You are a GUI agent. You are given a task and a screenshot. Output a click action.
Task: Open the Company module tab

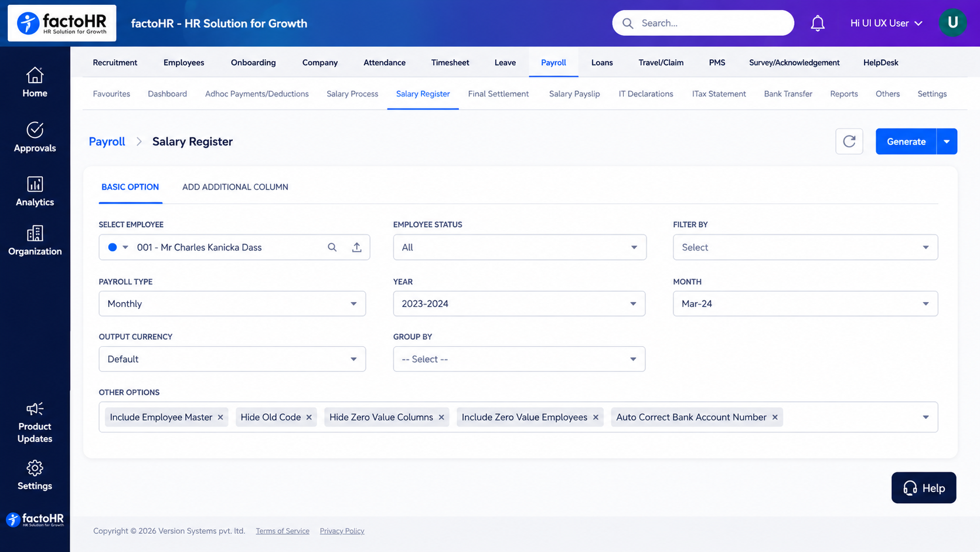click(320, 63)
